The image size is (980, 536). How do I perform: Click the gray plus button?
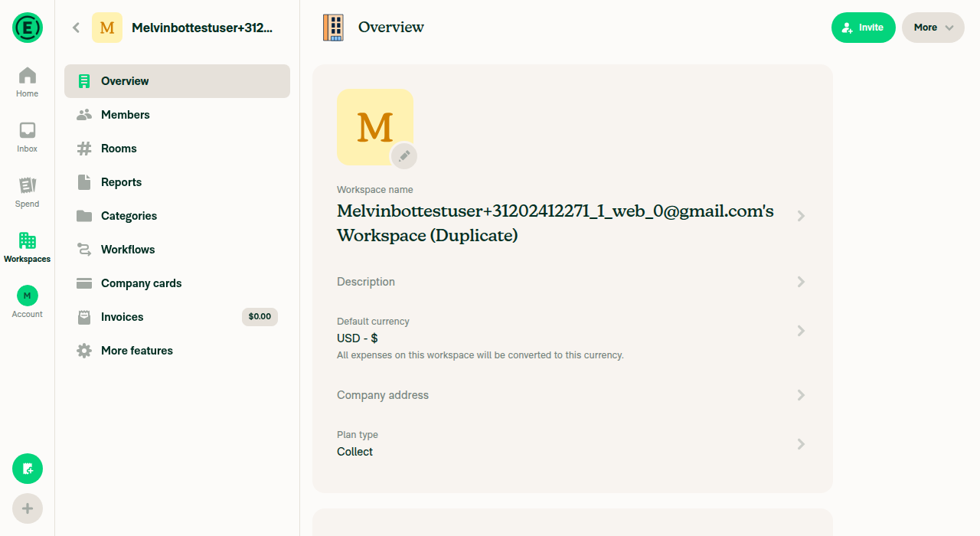[x=28, y=508]
